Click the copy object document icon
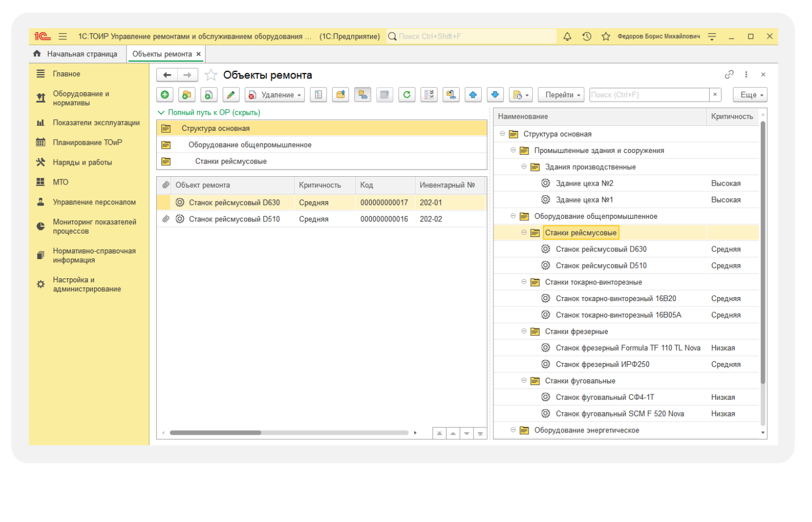Viewport: 812px width, 522px height. click(x=209, y=95)
